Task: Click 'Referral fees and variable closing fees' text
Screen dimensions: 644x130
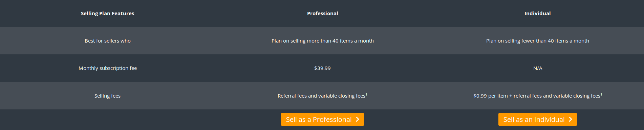Action: click(321, 96)
